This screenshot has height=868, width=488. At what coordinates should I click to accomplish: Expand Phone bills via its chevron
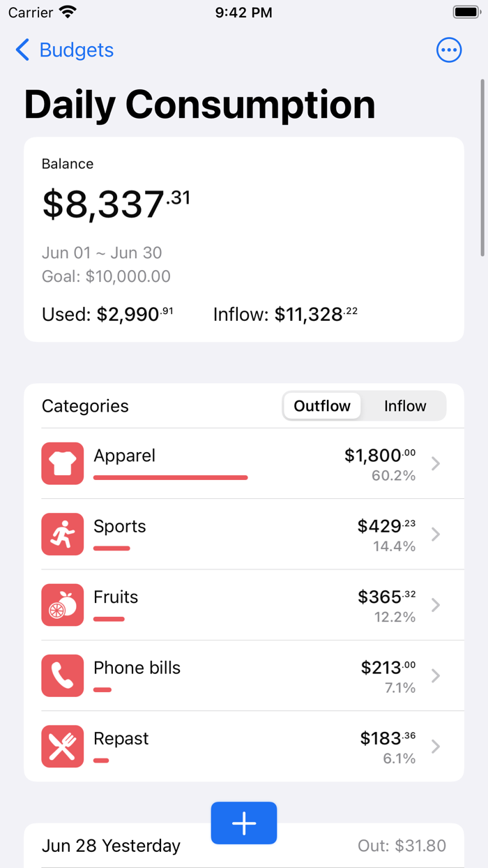pyautogui.click(x=436, y=675)
